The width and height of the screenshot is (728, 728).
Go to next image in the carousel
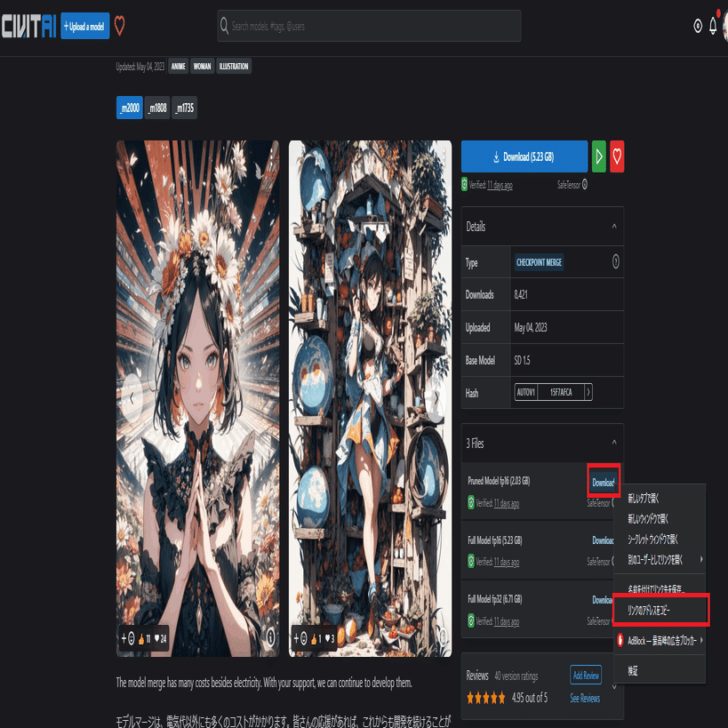[x=436, y=398]
